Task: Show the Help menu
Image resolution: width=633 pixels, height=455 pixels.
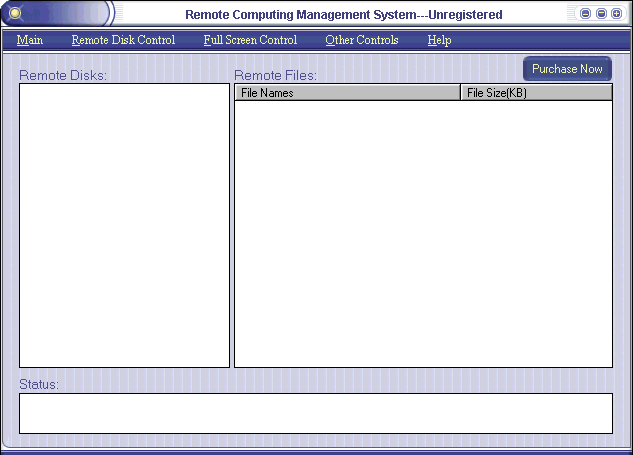Action: pos(439,40)
